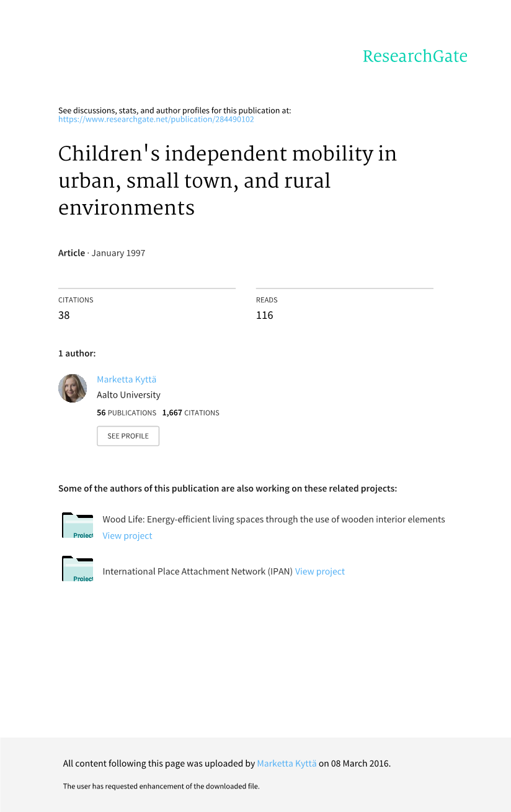The width and height of the screenshot is (511, 812).
Task: Click the ResearchGate logo
Action: pyautogui.click(x=414, y=56)
